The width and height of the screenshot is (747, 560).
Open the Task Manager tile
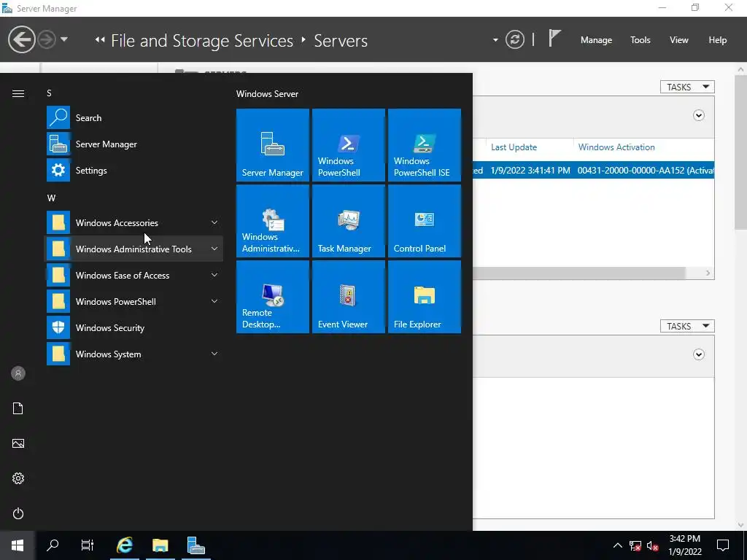coord(348,221)
